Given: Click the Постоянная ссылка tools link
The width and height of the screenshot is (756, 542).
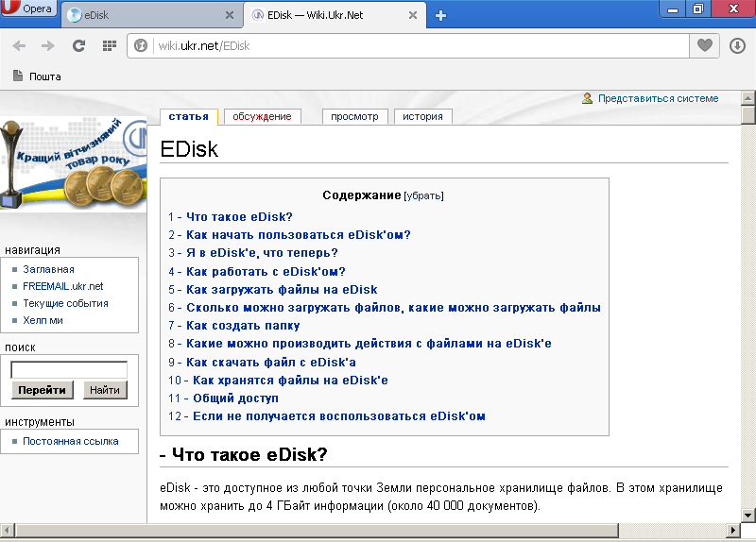Looking at the screenshot, I should click(70, 441).
